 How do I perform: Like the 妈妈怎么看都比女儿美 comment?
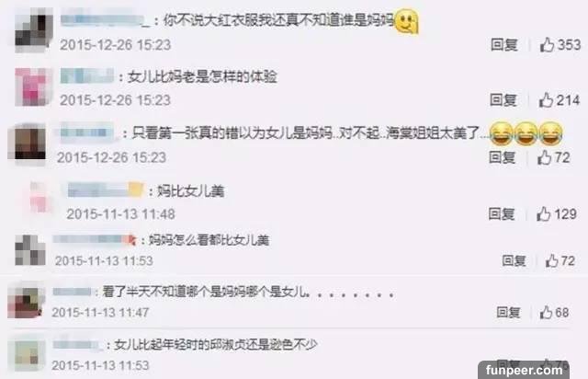coord(551,260)
